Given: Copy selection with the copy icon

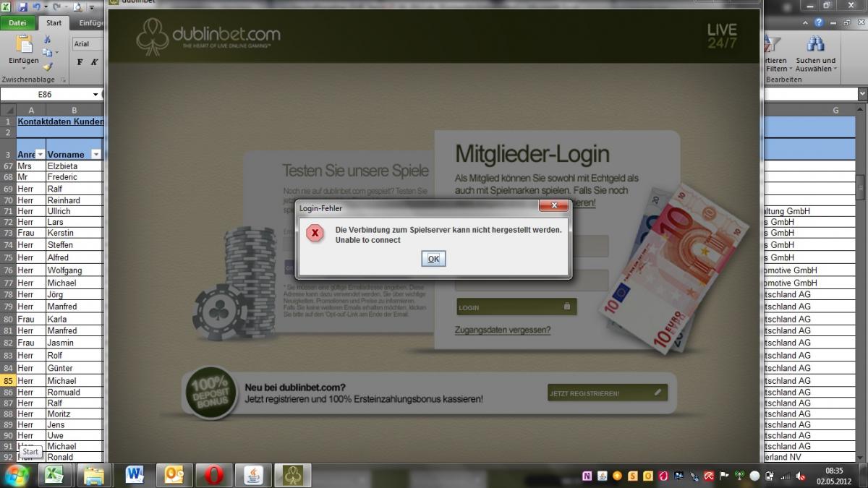Looking at the screenshot, I should 47,53.
